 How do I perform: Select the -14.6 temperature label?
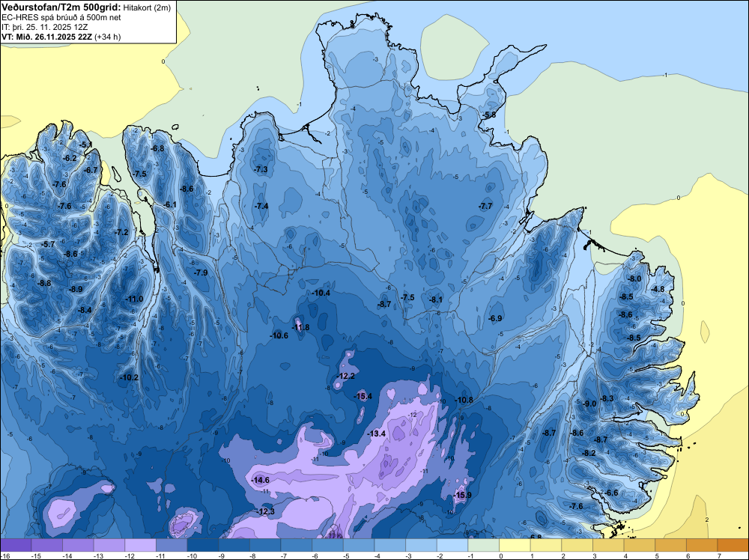point(261,481)
